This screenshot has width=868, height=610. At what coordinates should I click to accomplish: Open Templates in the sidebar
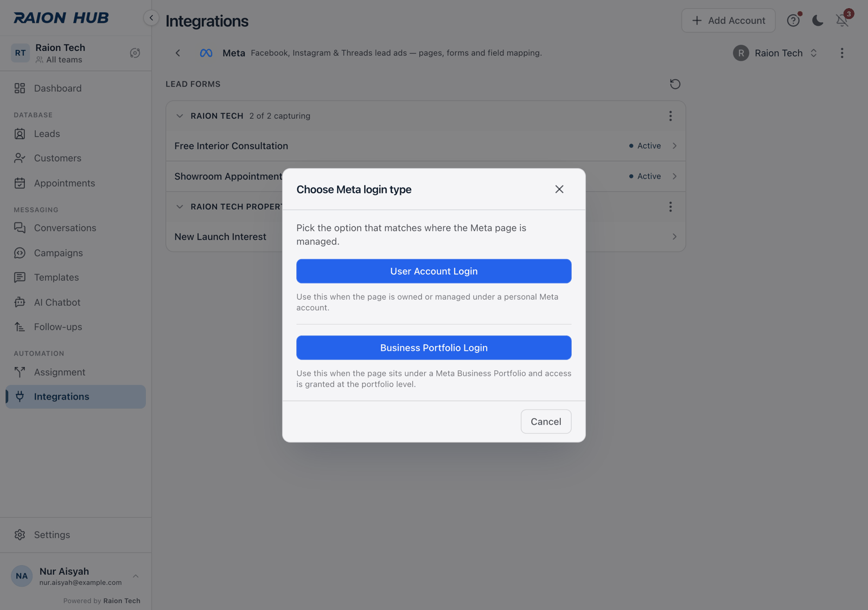pos(75,278)
